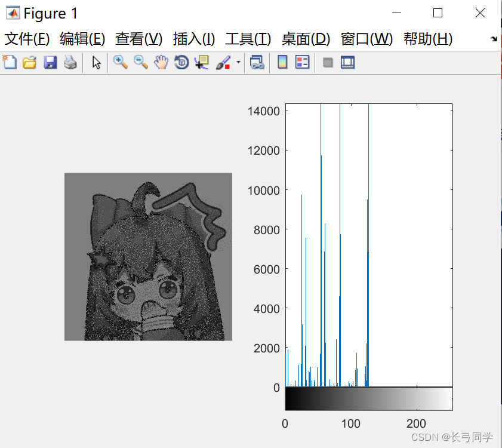This screenshot has height=448, width=502.
Task: Select the Pan hand tool
Action: click(x=161, y=62)
